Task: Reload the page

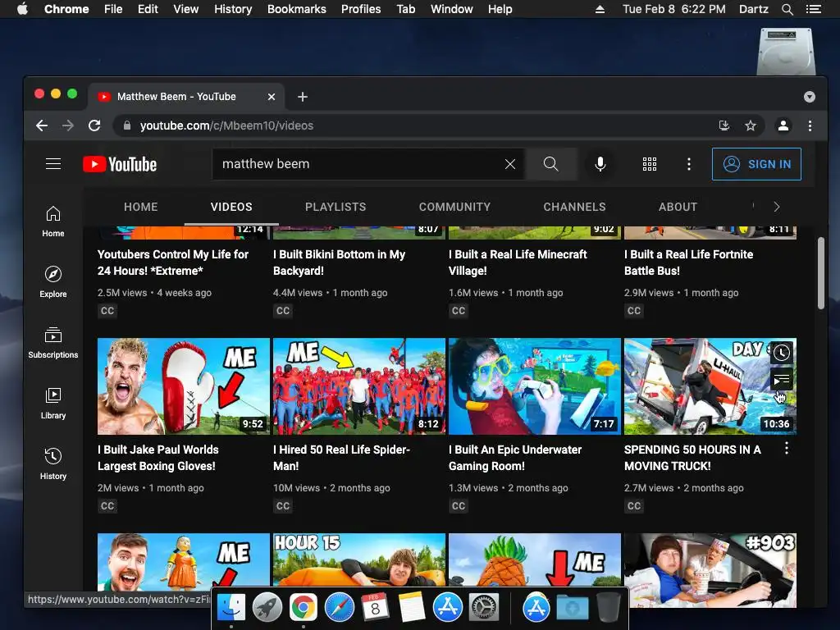Action: (95, 126)
